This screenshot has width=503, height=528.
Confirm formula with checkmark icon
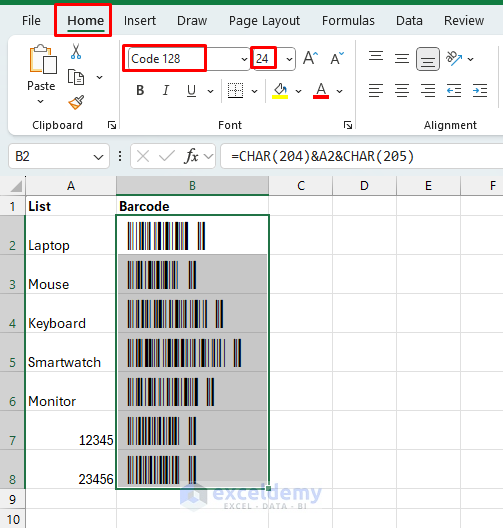167,156
